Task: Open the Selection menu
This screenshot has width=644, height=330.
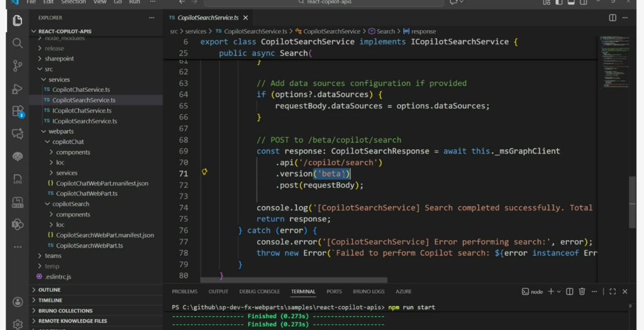Action: click(x=73, y=2)
